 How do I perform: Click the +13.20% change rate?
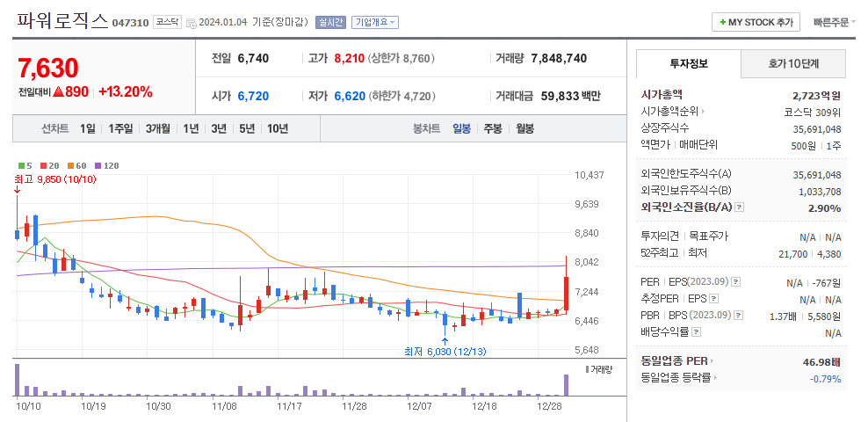click(x=126, y=92)
